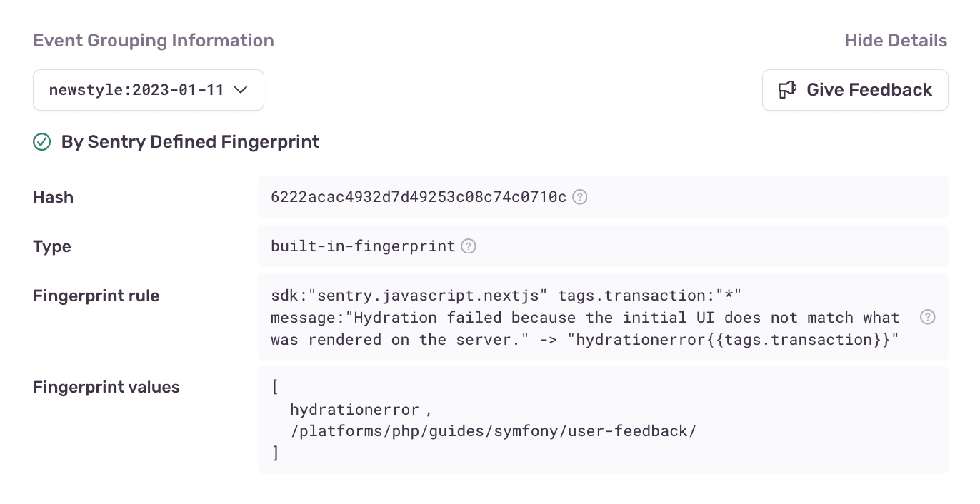Select the hydrationerror fingerprint value

point(355,409)
